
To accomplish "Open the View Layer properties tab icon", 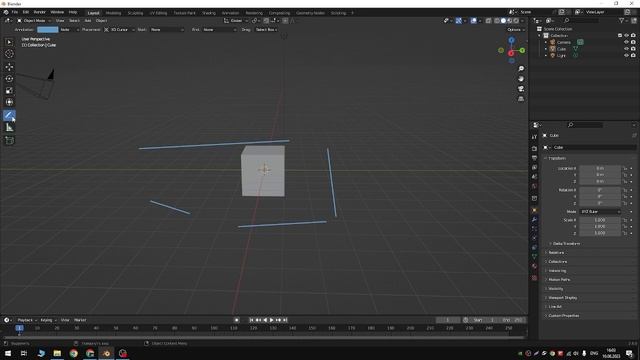I will tap(534, 167).
